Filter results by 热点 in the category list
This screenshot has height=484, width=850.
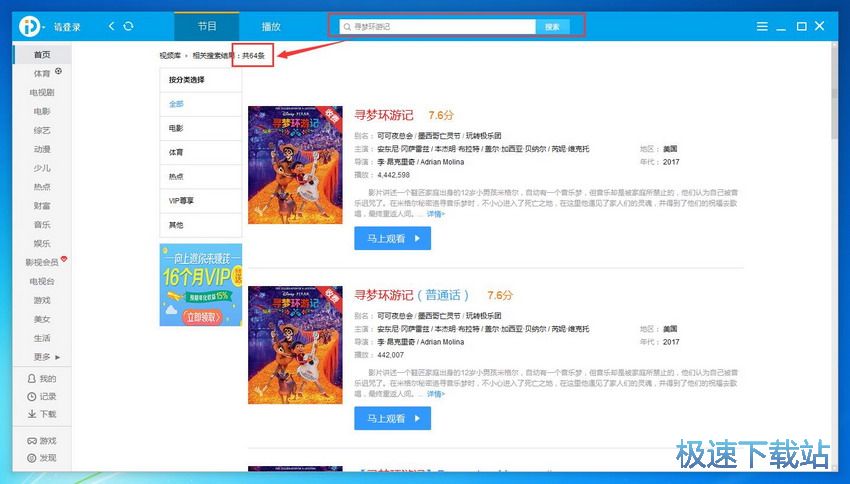pyautogui.click(x=201, y=177)
